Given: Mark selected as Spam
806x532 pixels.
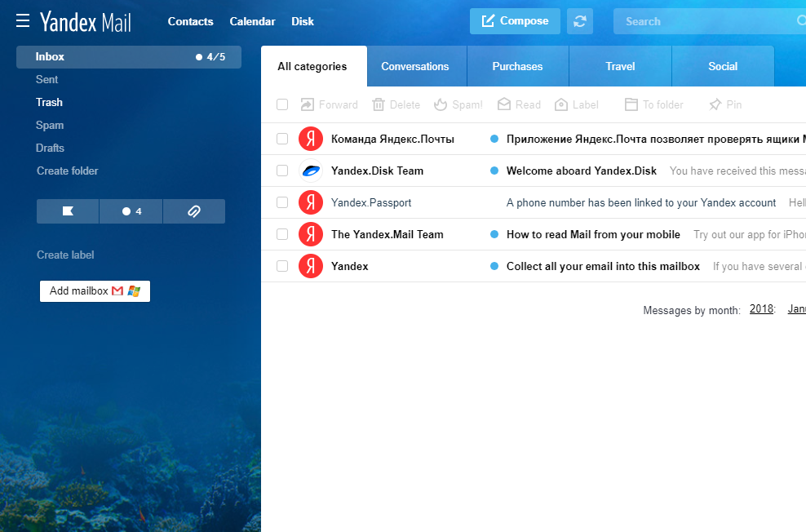Looking at the screenshot, I should [458, 105].
